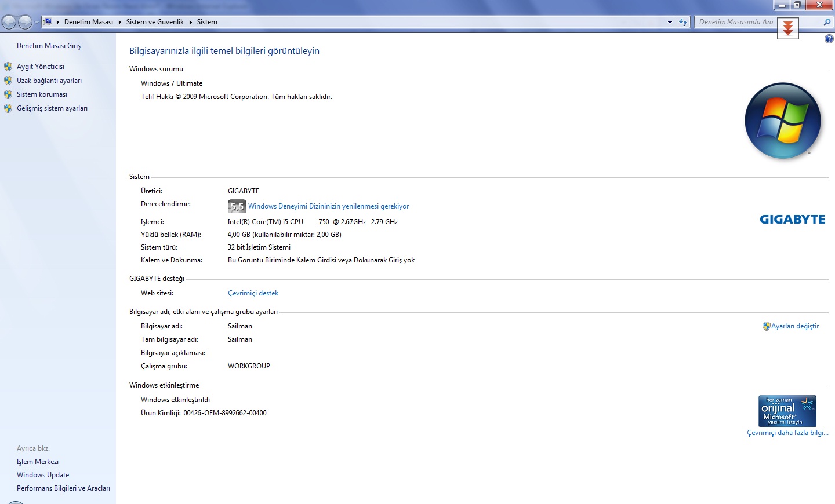This screenshot has height=504, width=835.
Task: Click the Windows 7 Ultimate text
Action: pyautogui.click(x=172, y=83)
